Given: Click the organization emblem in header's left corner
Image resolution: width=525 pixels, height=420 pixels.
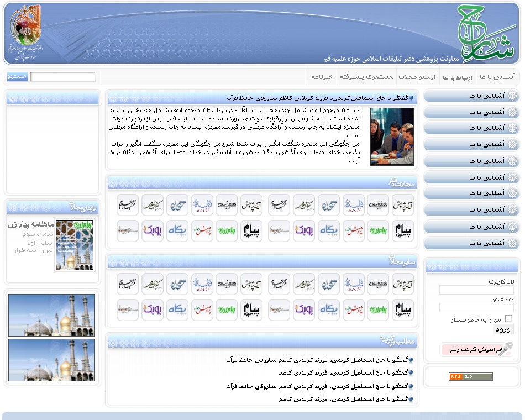Looking at the screenshot, I should [25, 32].
